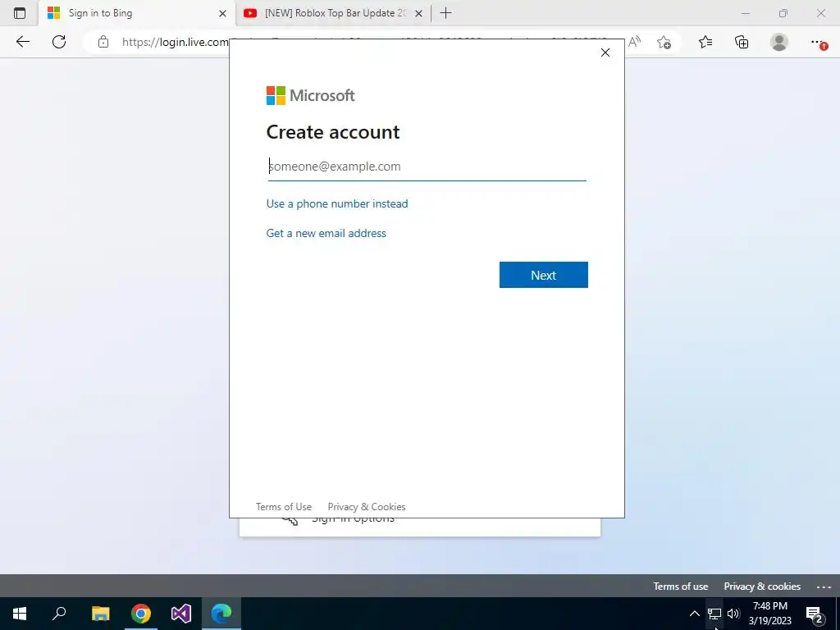Click the browser Back arrow
The width and height of the screenshot is (840, 630).
point(22,42)
